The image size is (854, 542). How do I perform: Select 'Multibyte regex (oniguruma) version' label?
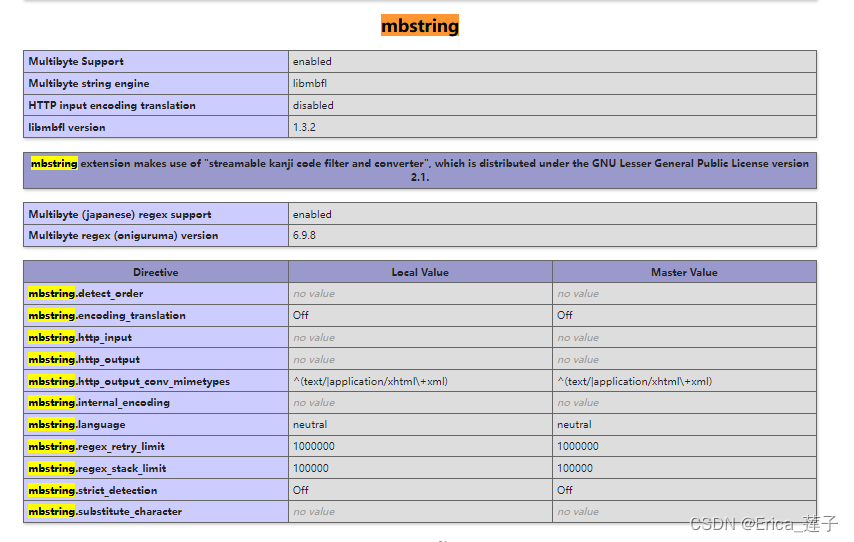pyautogui.click(x=123, y=235)
